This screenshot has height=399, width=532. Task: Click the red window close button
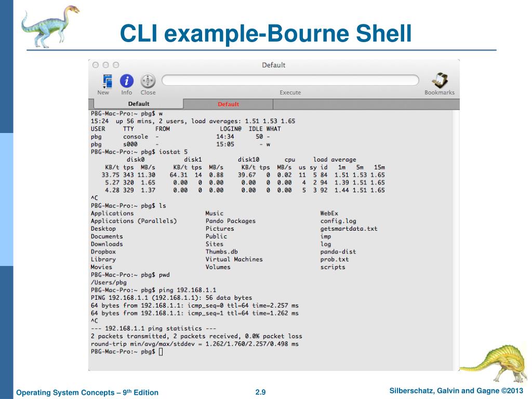click(96, 65)
